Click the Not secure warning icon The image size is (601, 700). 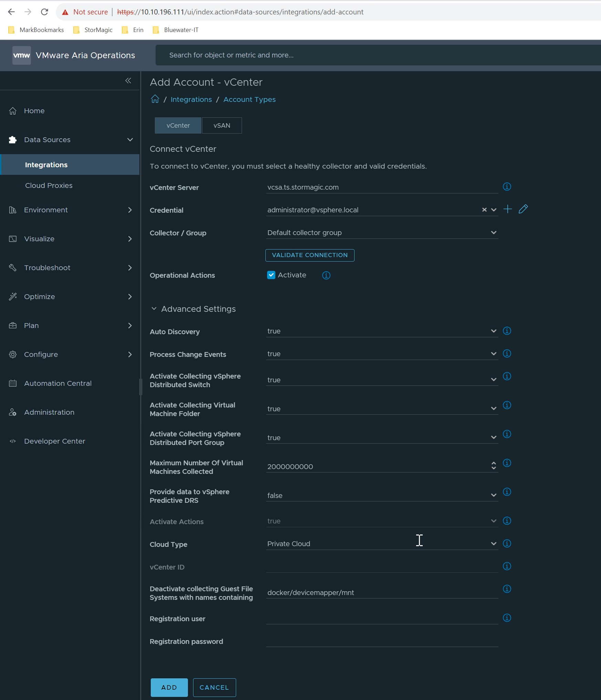point(65,12)
